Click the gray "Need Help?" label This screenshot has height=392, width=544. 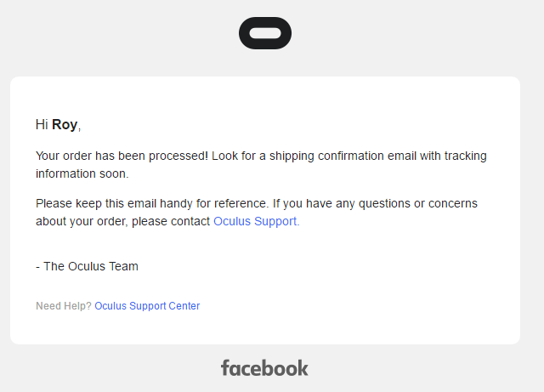coord(63,306)
